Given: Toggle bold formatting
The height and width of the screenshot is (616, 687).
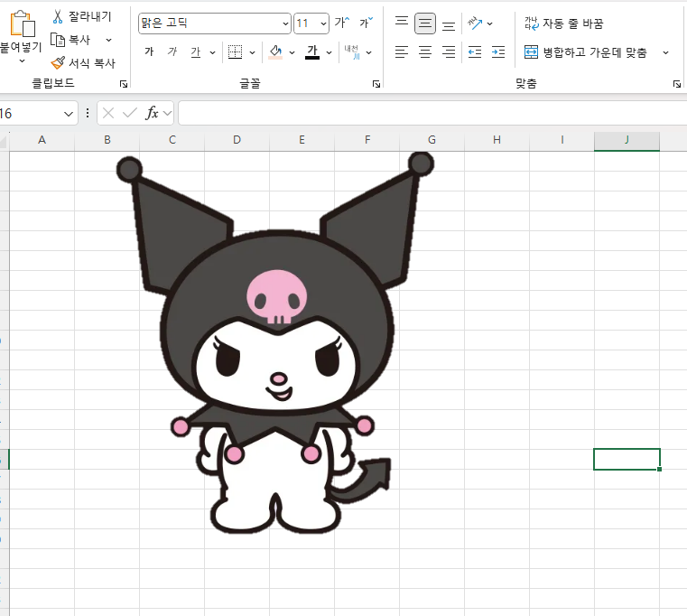Looking at the screenshot, I should pyautogui.click(x=149, y=52).
